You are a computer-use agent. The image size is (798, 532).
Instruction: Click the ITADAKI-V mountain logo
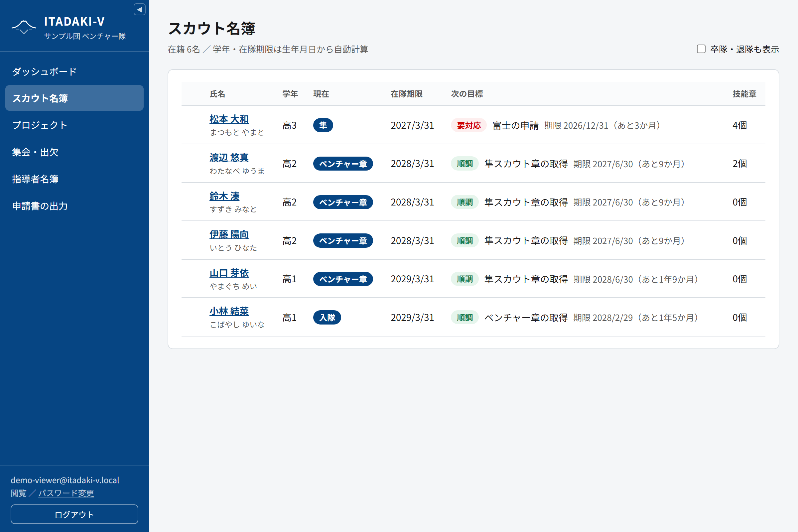[x=24, y=27]
